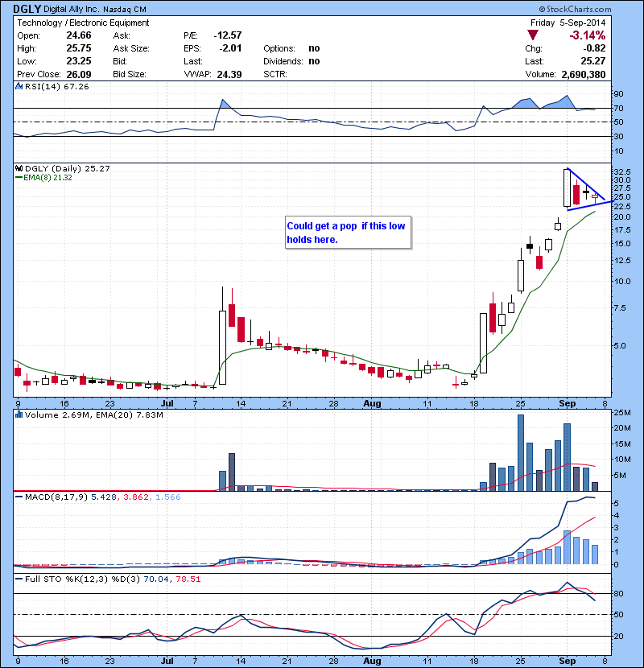Click the green EMA(8) legend line marker
Viewport: 644px width, 668px height.
click(19, 178)
